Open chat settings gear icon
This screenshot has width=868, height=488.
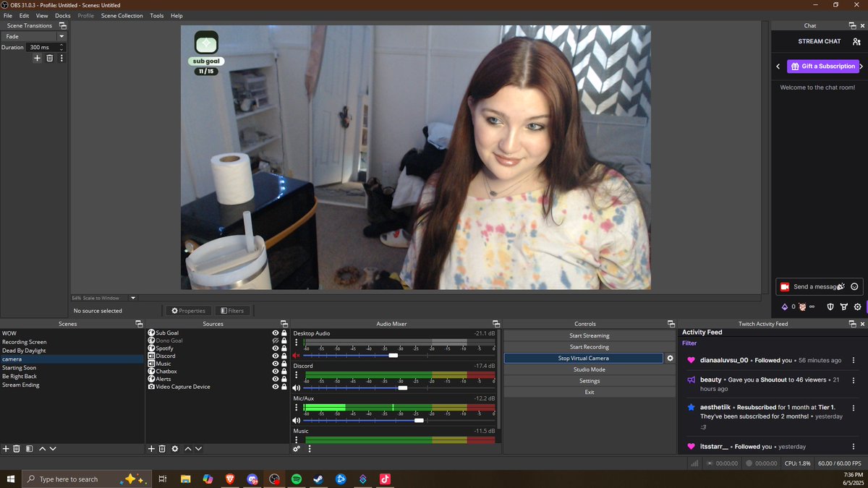tap(857, 307)
